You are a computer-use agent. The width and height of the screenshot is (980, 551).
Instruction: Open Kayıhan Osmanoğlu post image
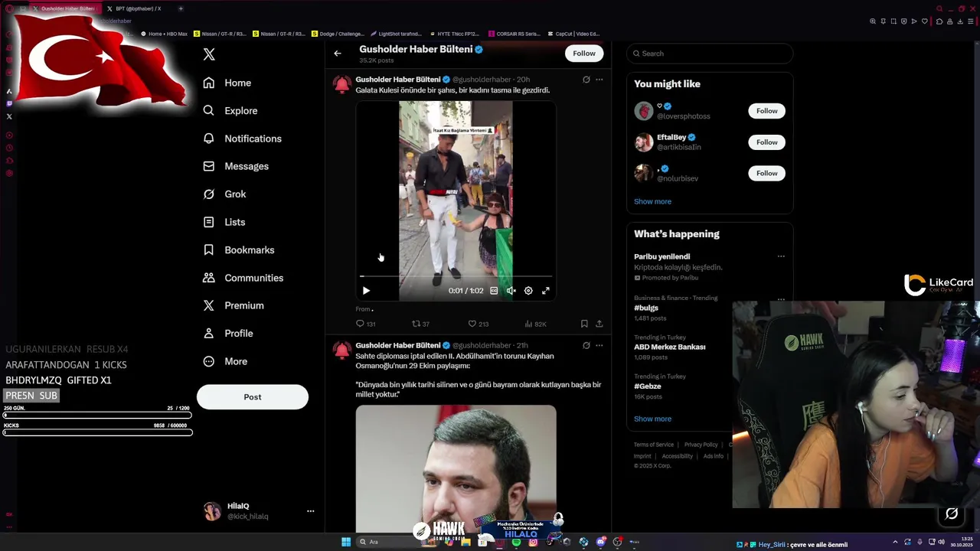(x=456, y=468)
